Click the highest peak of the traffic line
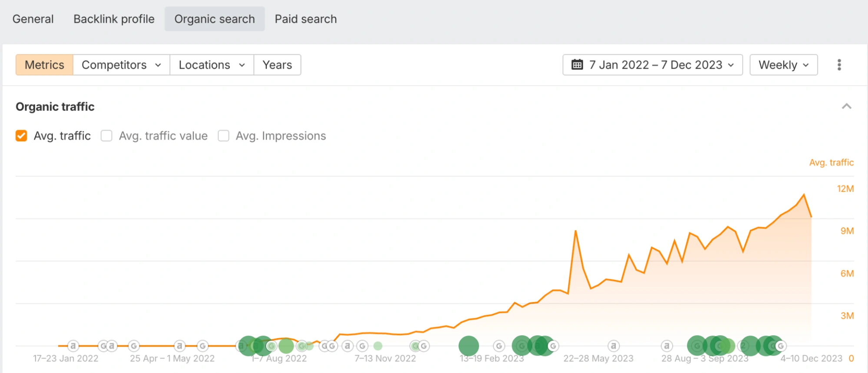The height and width of the screenshot is (373, 868). [804, 195]
